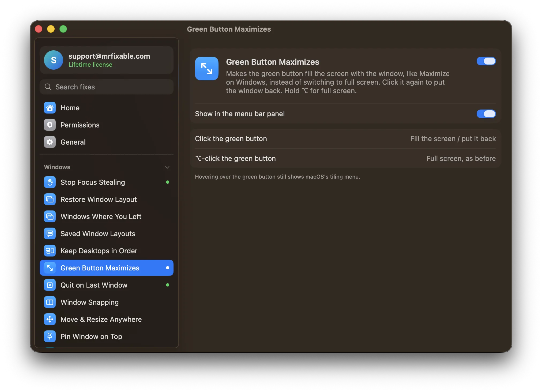The image size is (542, 392).
Task: Click the 'Click the green button' row label
Action: pos(231,139)
